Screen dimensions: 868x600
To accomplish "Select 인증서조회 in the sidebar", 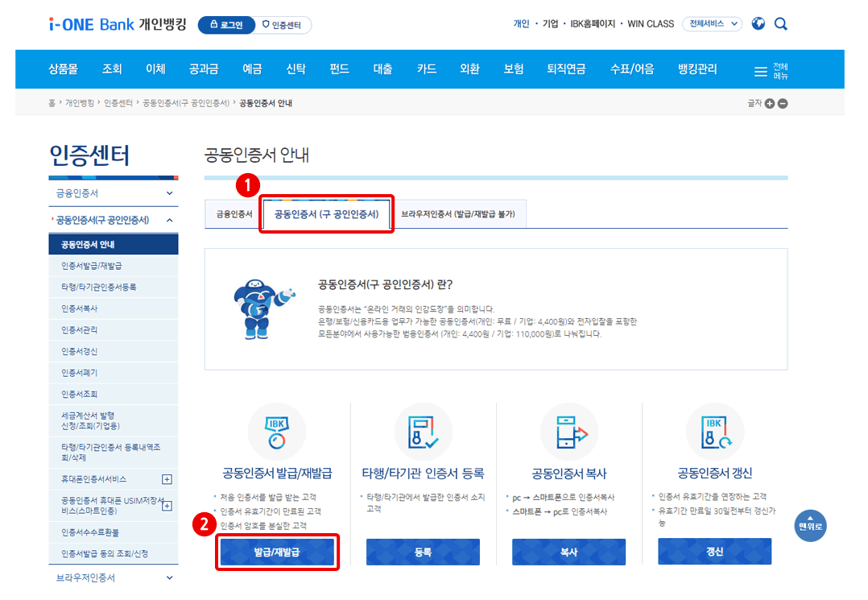I will pyautogui.click(x=114, y=395).
